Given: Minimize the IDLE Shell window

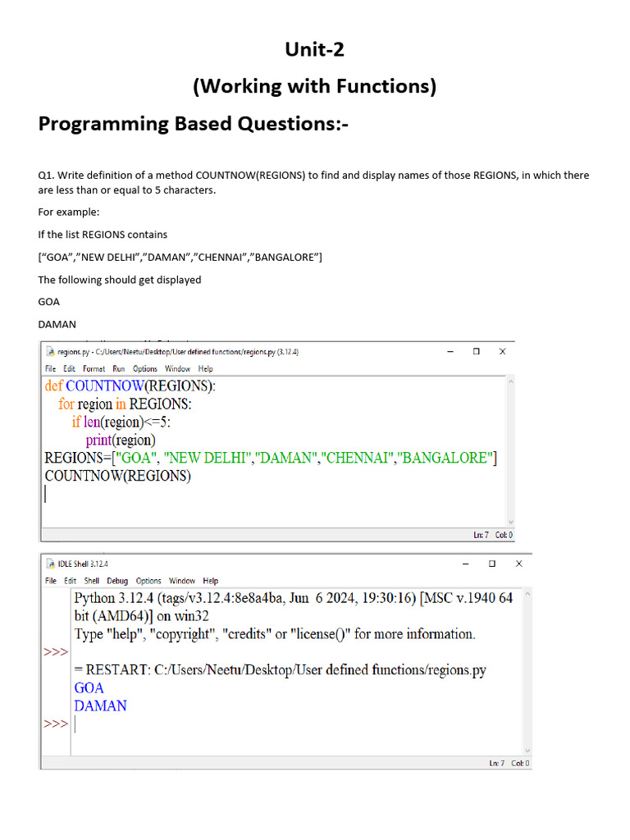Looking at the screenshot, I should (x=466, y=564).
